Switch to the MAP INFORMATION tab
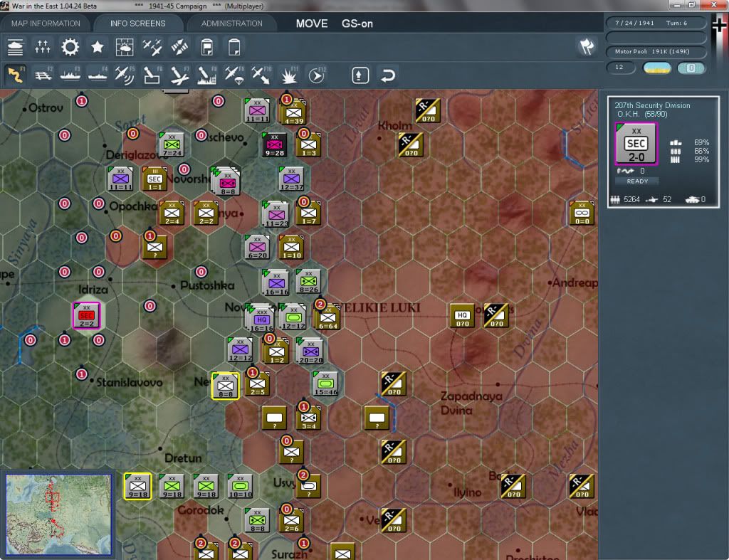 pyautogui.click(x=46, y=23)
